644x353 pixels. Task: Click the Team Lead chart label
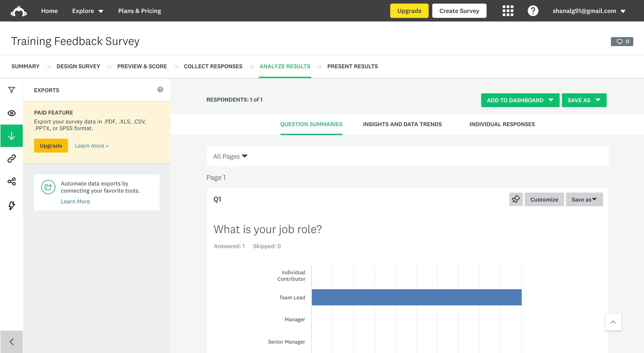tap(292, 298)
